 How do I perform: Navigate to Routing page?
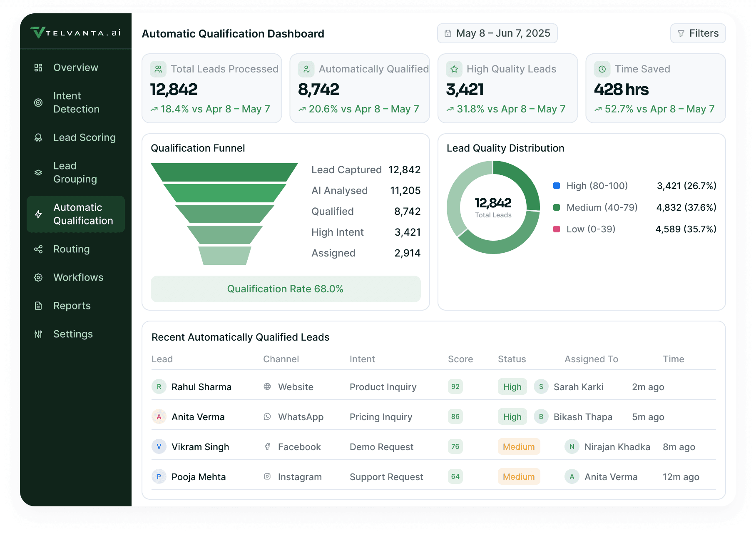76,249
